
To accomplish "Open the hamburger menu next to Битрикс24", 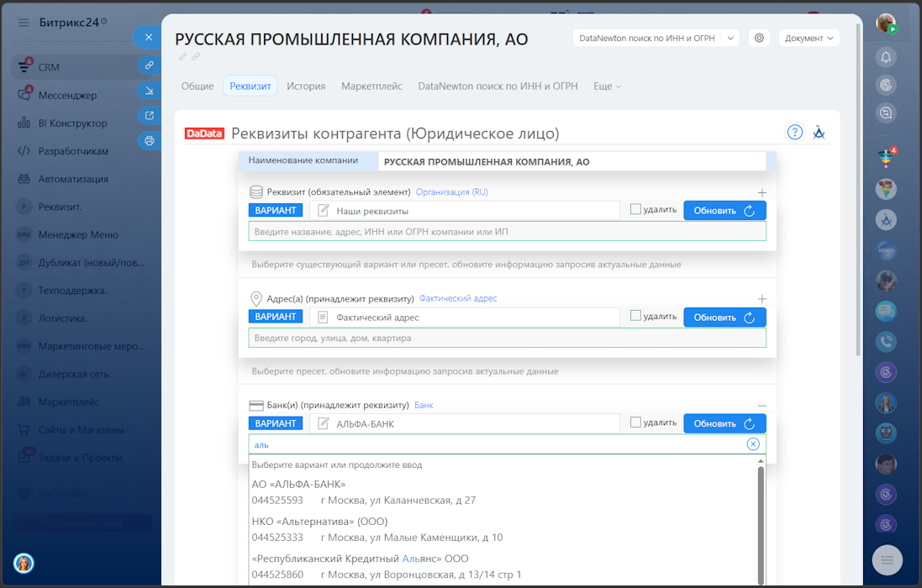I will pos(24,23).
